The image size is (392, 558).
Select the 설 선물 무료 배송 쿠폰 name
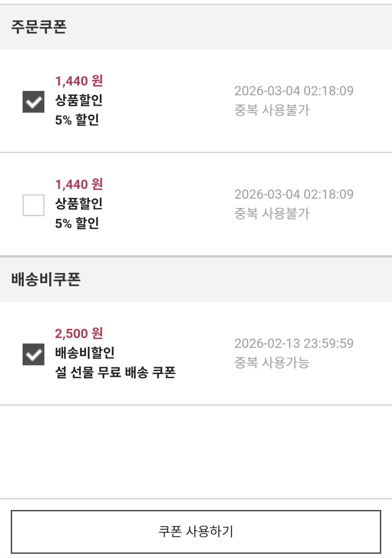click(115, 372)
